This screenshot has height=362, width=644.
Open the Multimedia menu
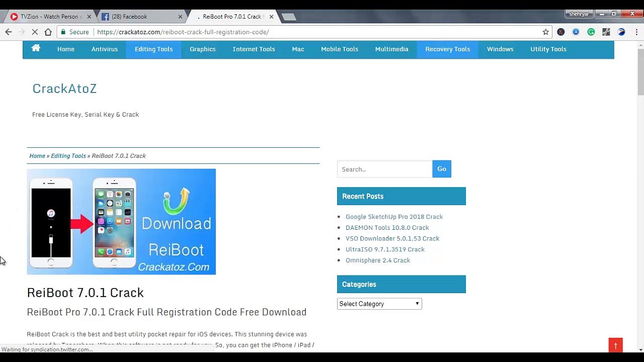[x=391, y=49]
